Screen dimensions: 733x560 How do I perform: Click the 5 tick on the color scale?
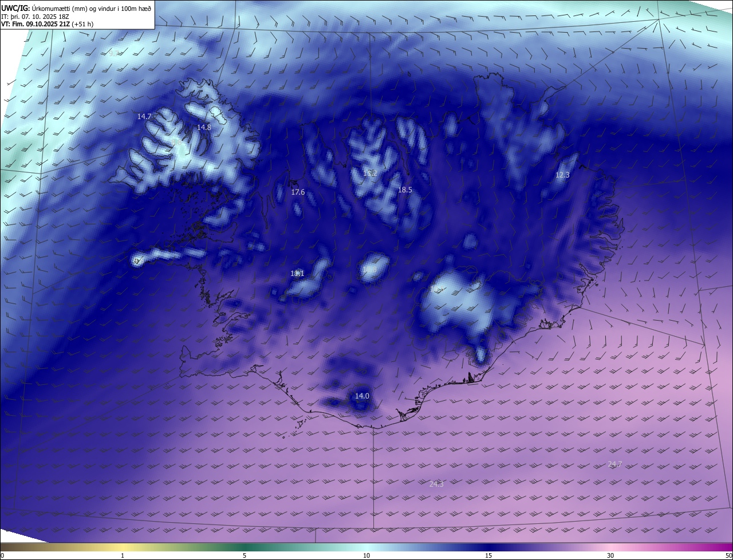(245, 555)
